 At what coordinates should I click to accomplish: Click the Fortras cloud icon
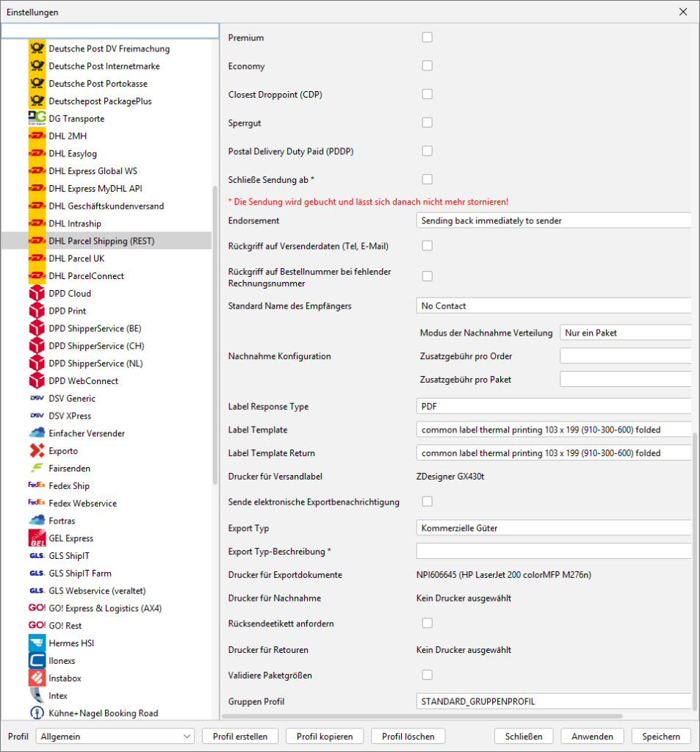tap(37, 521)
